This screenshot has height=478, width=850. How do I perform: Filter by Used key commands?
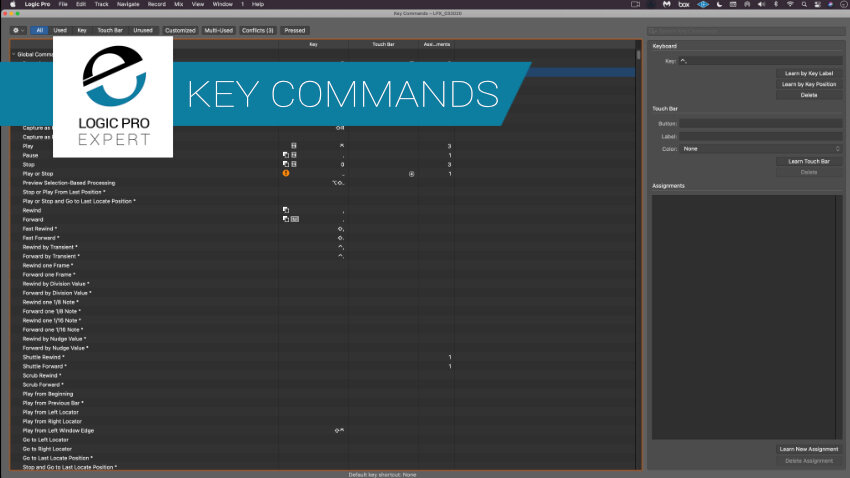[x=60, y=30]
